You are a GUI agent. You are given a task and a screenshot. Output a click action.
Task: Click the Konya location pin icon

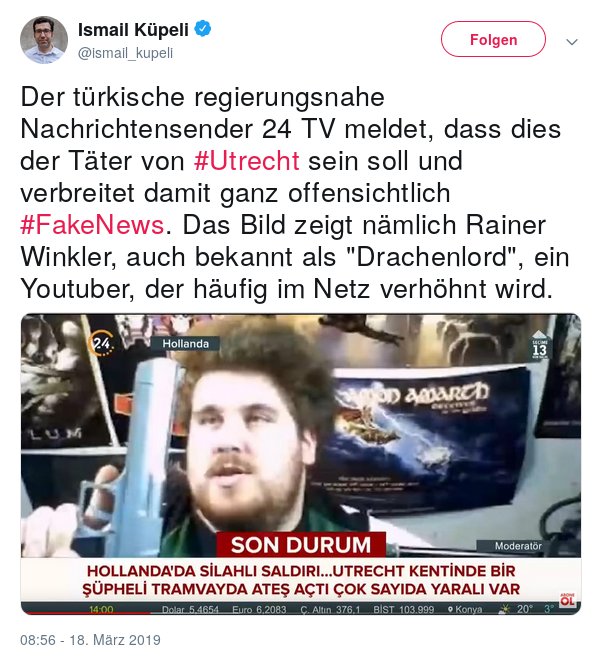450,610
